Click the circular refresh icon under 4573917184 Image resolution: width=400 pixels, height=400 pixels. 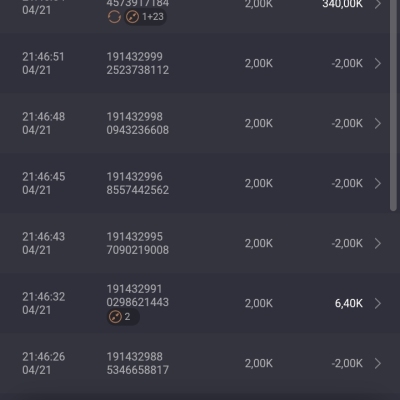click(114, 17)
